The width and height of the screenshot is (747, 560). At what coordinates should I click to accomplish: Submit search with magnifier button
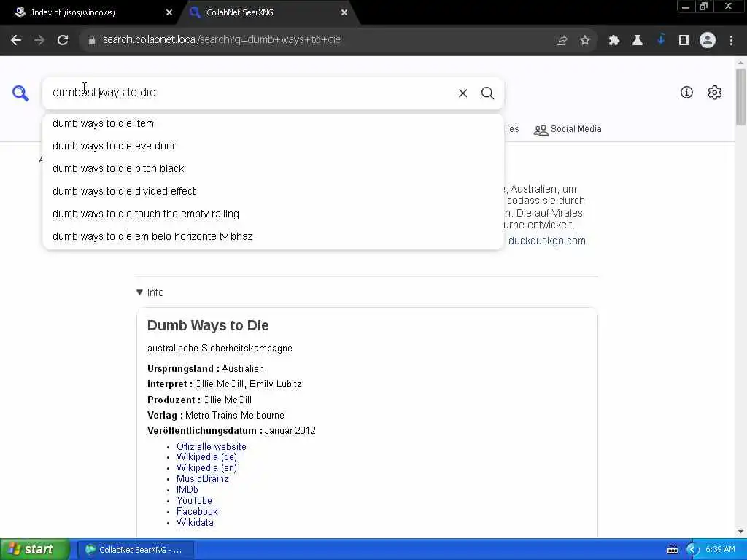pyautogui.click(x=487, y=93)
